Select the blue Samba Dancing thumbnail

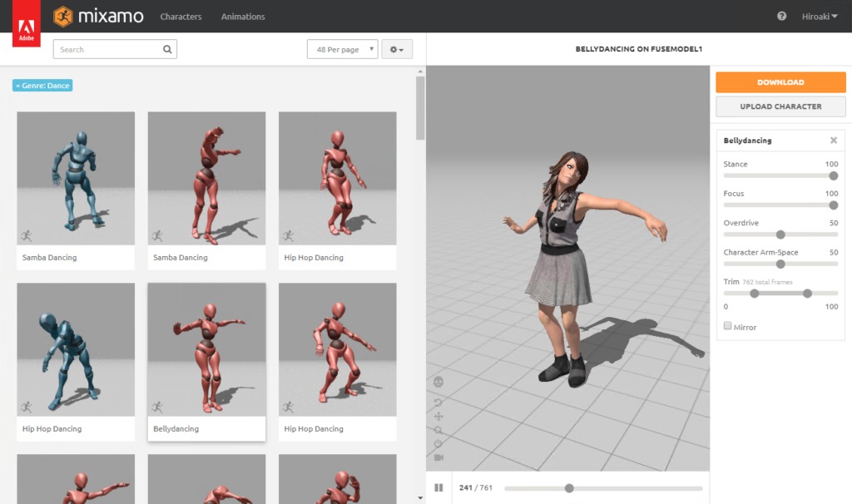(76, 178)
